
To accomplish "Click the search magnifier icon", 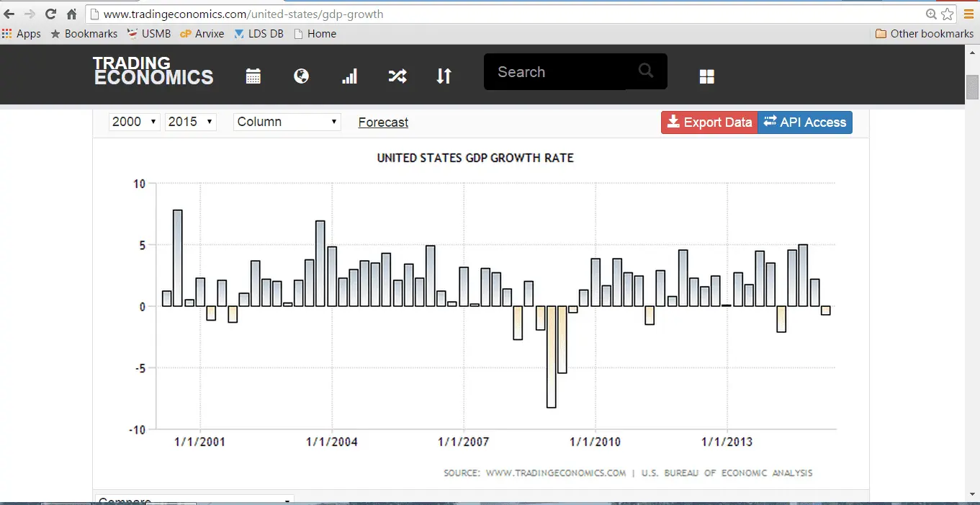I will (x=646, y=71).
